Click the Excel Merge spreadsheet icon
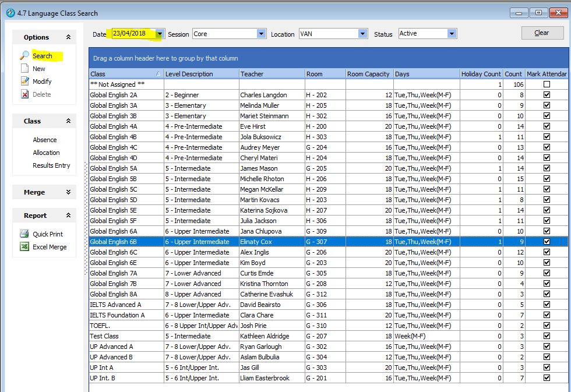The image size is (571, 392). [x=24, y=247]
